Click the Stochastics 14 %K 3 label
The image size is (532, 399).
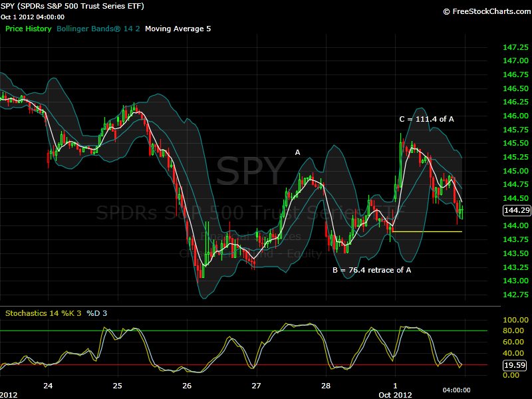[43, 313]
